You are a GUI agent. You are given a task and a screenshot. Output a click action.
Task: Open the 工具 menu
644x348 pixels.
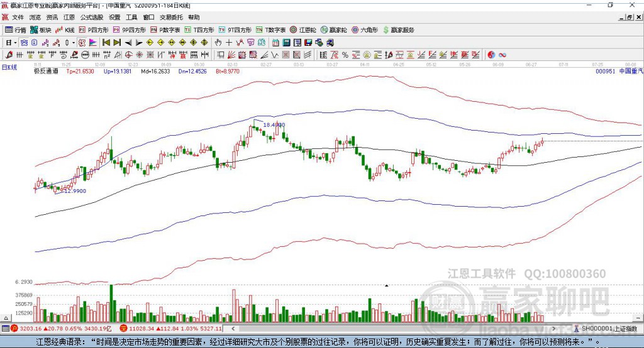[x=131, y=17]
